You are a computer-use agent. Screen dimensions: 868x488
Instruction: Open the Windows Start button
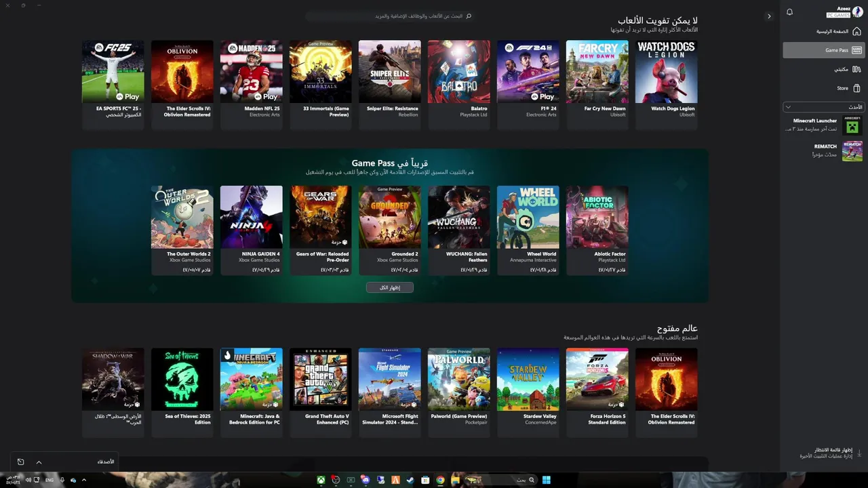coord(546,480)
